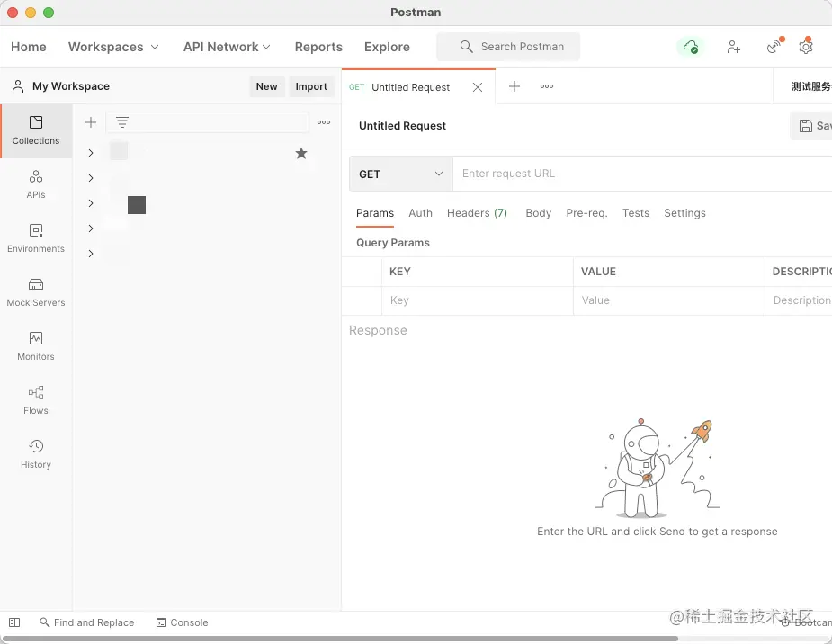Click the My Workspace title
This screenshot has width=832, height=644.
pyautogui.click(x=71, y=86)
